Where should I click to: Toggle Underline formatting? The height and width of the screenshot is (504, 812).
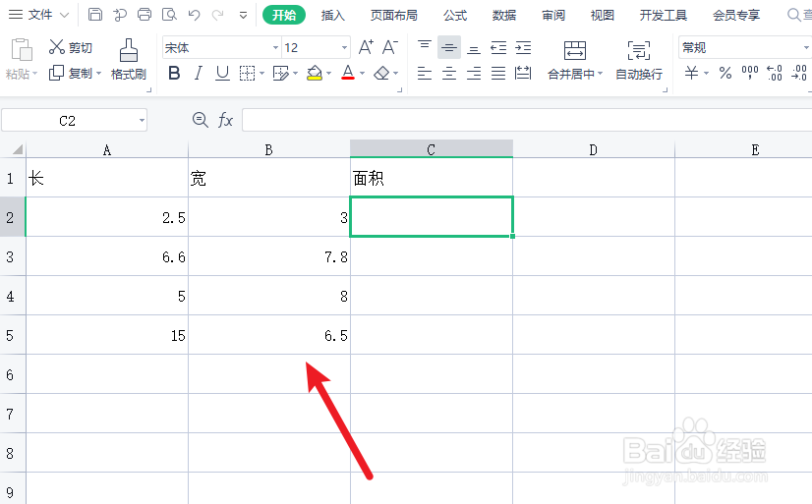[222, 74]
